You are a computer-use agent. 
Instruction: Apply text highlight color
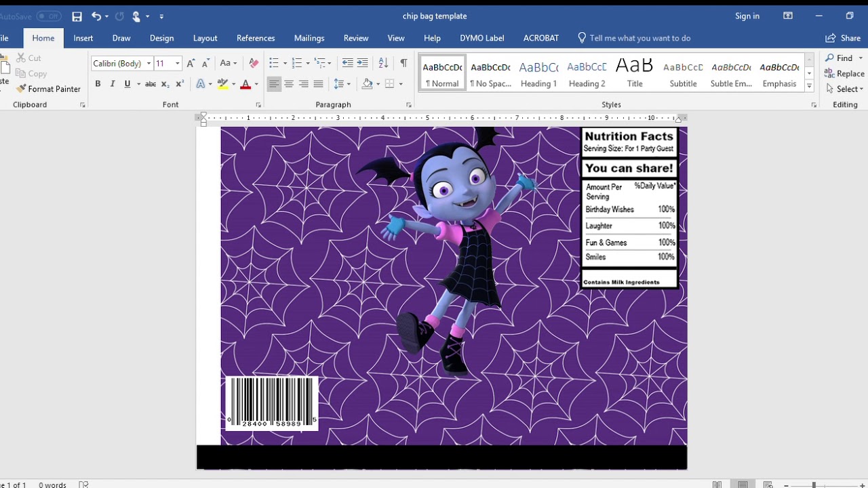[222, 84]
